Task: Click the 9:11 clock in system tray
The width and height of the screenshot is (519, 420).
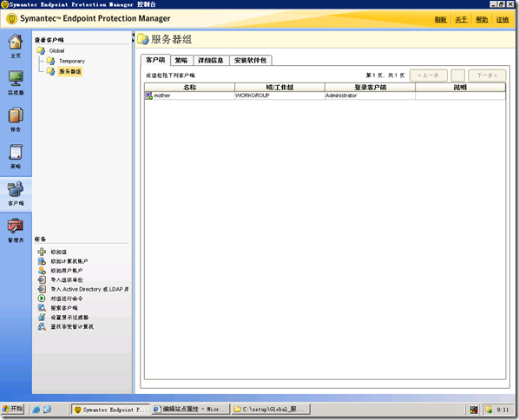Action: [503, 410]
